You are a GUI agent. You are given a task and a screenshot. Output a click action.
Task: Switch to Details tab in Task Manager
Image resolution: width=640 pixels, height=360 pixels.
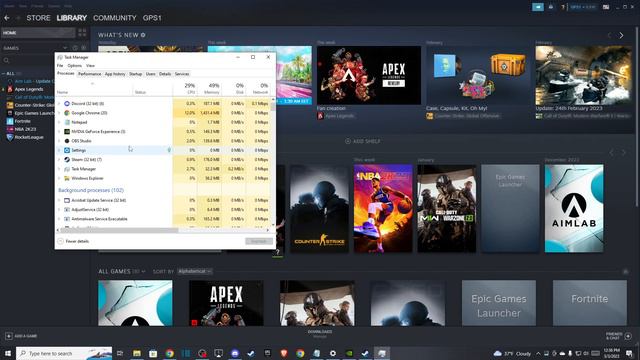pyautogui.click(x=165, y=74)
